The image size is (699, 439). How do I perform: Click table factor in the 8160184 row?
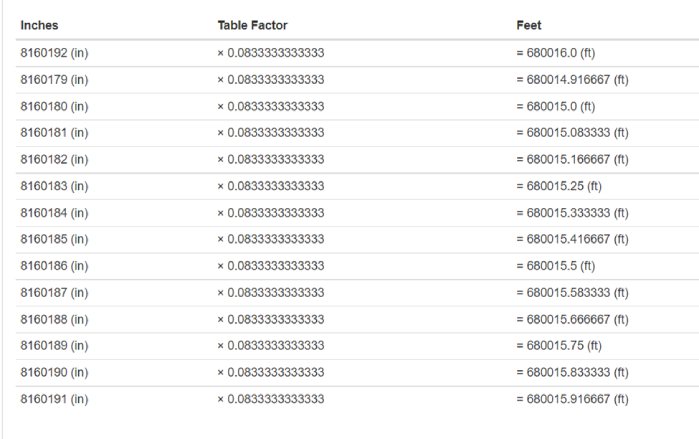click(x=271, y=213)
